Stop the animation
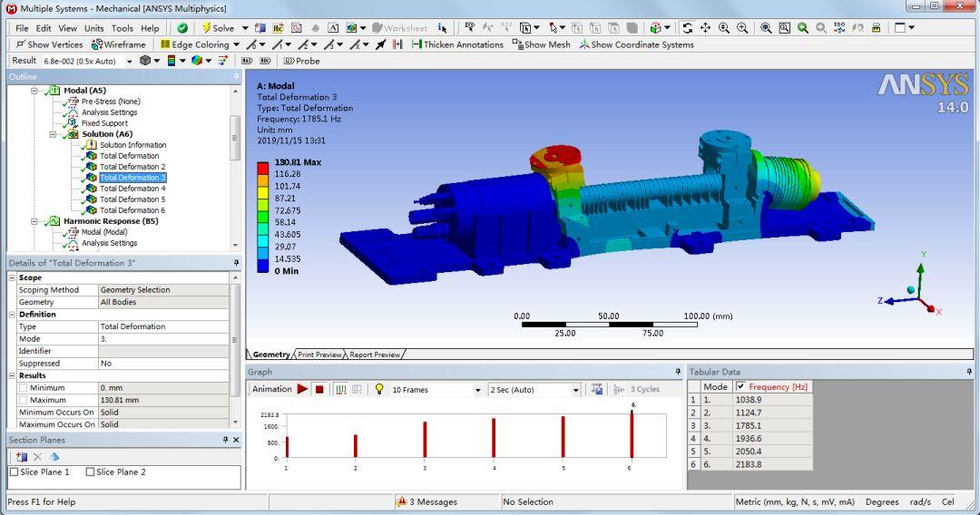This screenshot has height=515, width=980. click(319, 389)
